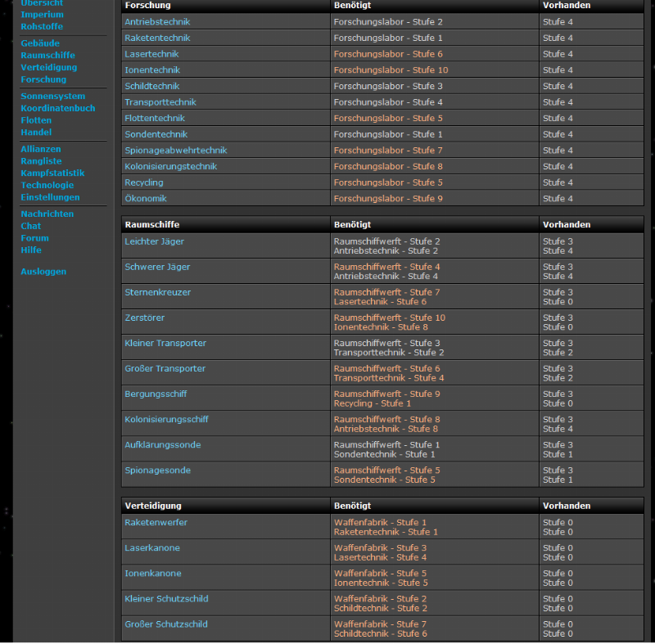The width and height of the screenshot is (655, 644).
Task: Select Sonnensystem from the sidebar
Action: tap(52, 97)
